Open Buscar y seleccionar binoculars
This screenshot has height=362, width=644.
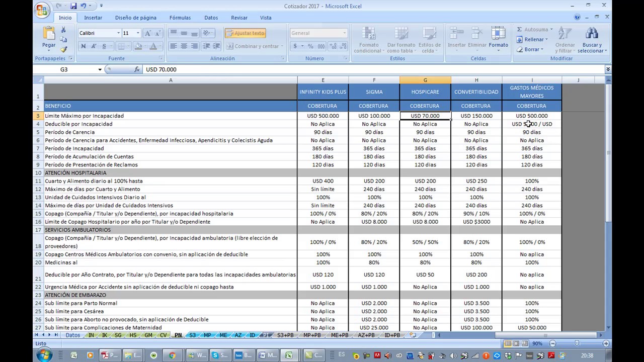click(x=592, y=39)
